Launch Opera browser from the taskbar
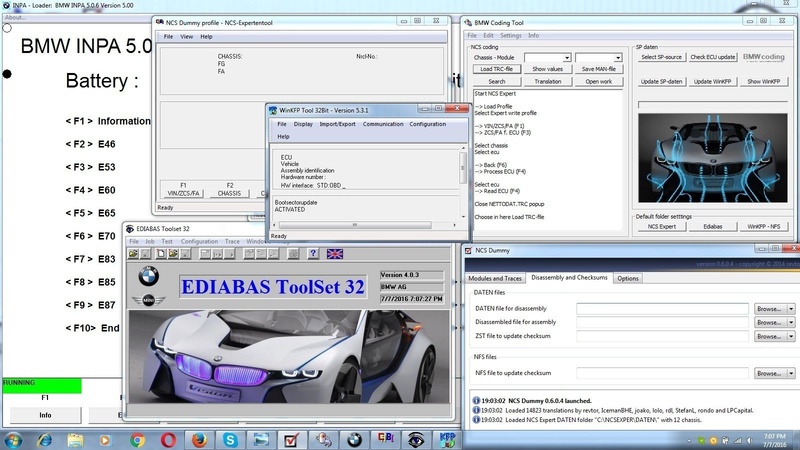Image resolution: width=800 pixels, height=450 pixels. pyautogui.click(x=168, y=440)
